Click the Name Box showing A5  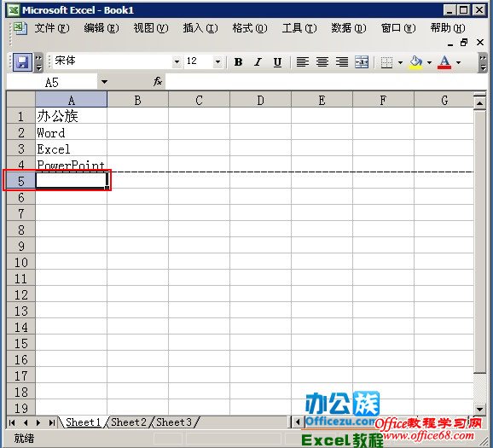(x=52, y=83)
